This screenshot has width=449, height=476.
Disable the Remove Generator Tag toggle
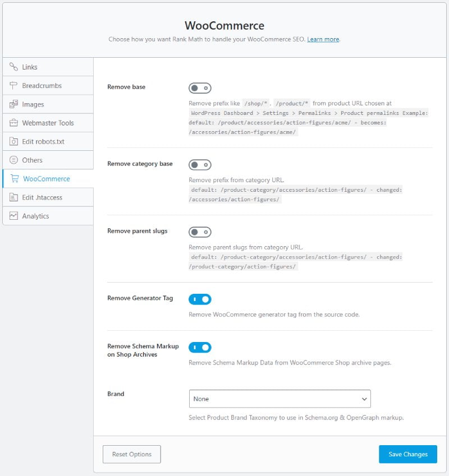[x=200, y=299]
